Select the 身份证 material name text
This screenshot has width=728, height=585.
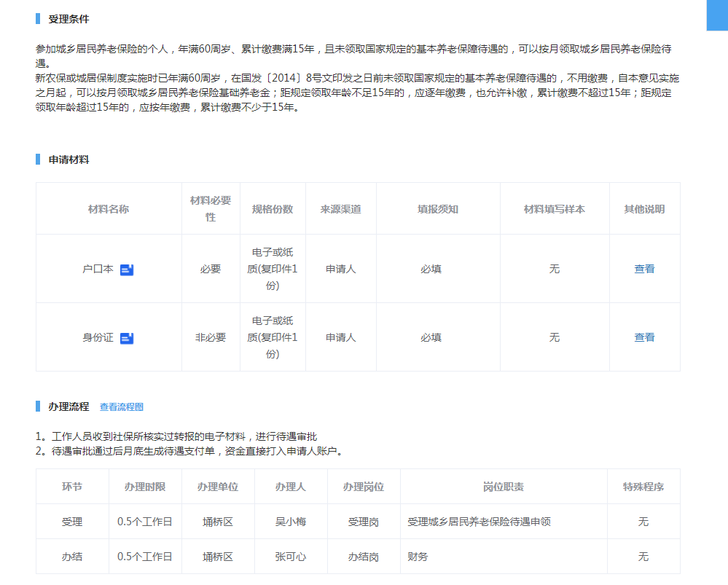tap(98, 337)
